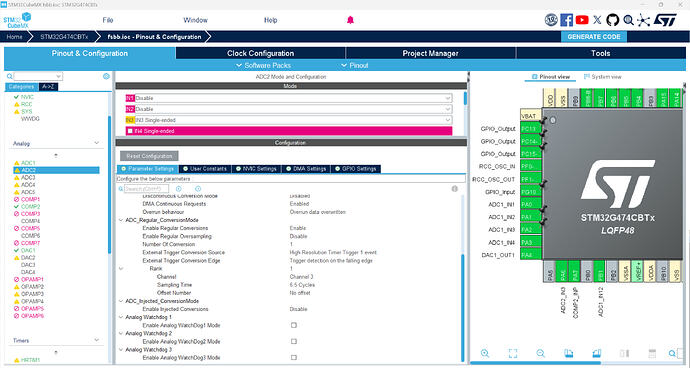Screen dimensions: 690x368
Task: Click the ST logo in top-right corner
Action: coord(665,20)
